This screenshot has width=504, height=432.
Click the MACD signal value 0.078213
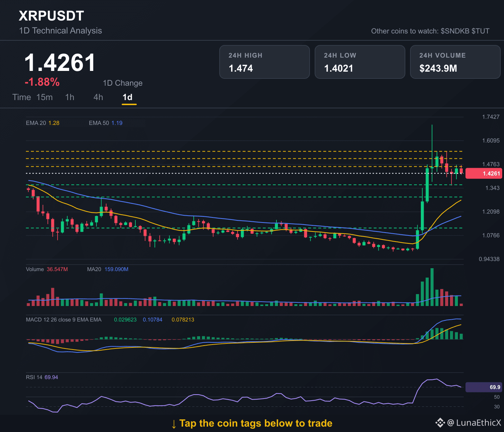tap(183, 320)
